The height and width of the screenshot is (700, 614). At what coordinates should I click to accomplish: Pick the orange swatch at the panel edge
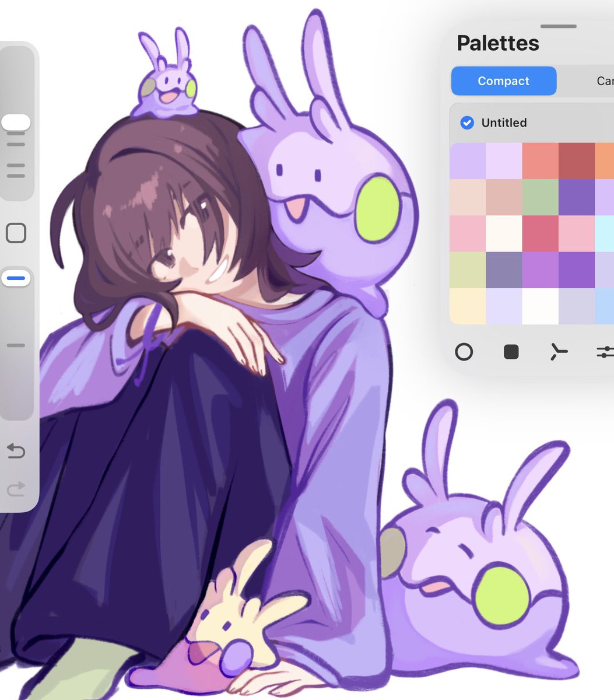click(605, 161)
